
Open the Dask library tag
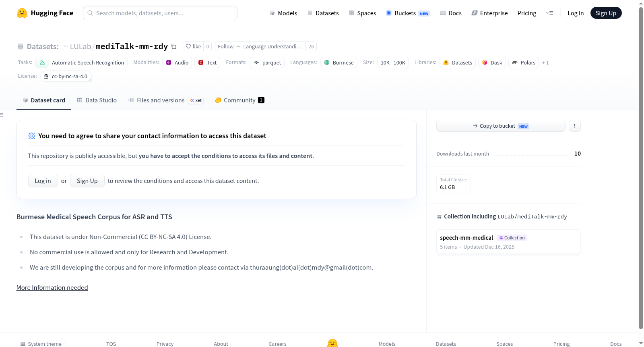(x=492, y=62)
